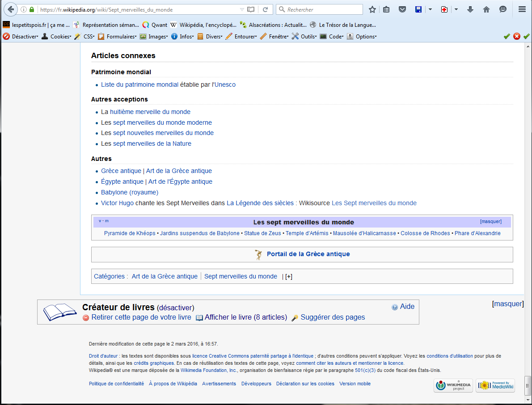Open the hamburger menu icon
The height and width of the screenshot is (405, 532).
click(522, 9)
